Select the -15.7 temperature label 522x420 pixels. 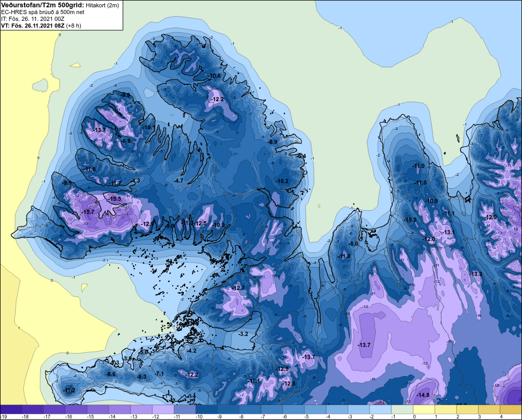pyautogui.click(x=88, y=212)
